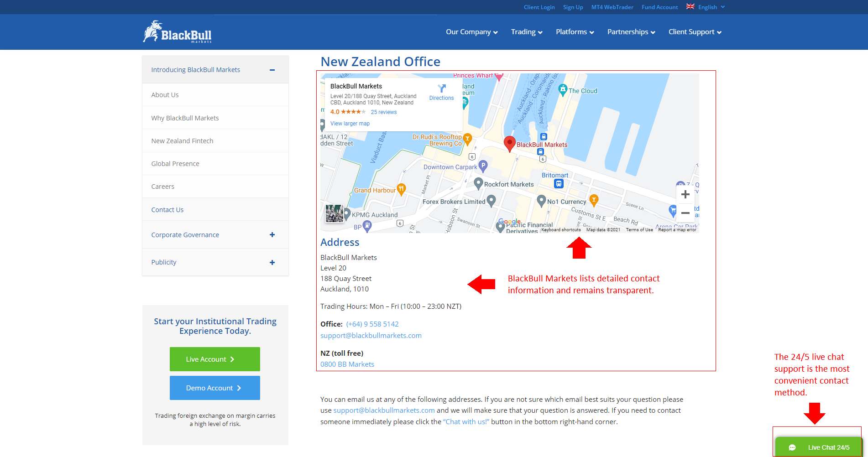Click the Directions arrow icon on map

coord(441,88)
